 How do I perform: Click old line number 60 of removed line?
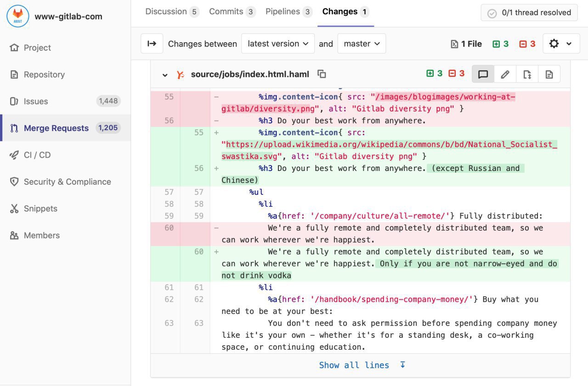coord(169,228)
